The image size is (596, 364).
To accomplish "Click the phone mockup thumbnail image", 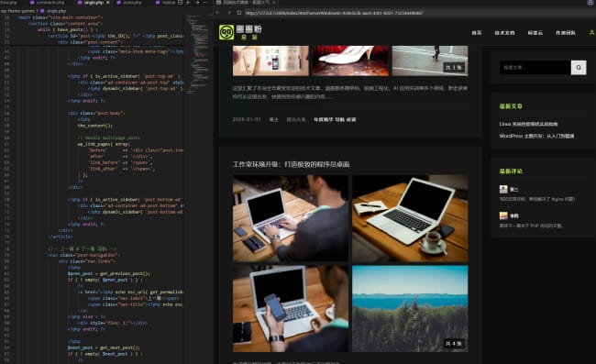I will [x=270, y=61].
